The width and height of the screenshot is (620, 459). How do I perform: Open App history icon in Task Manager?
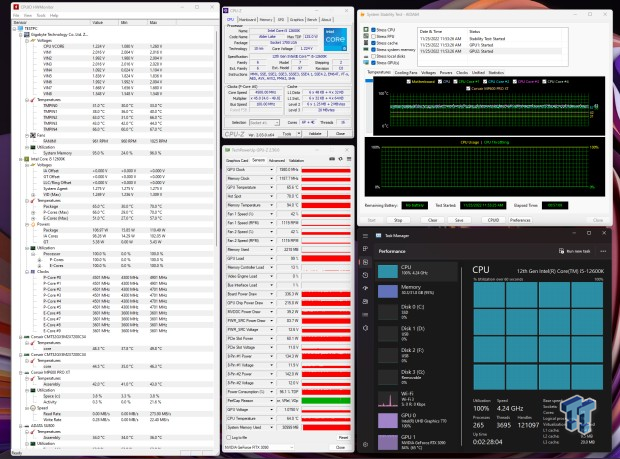[x=365, y=275]
